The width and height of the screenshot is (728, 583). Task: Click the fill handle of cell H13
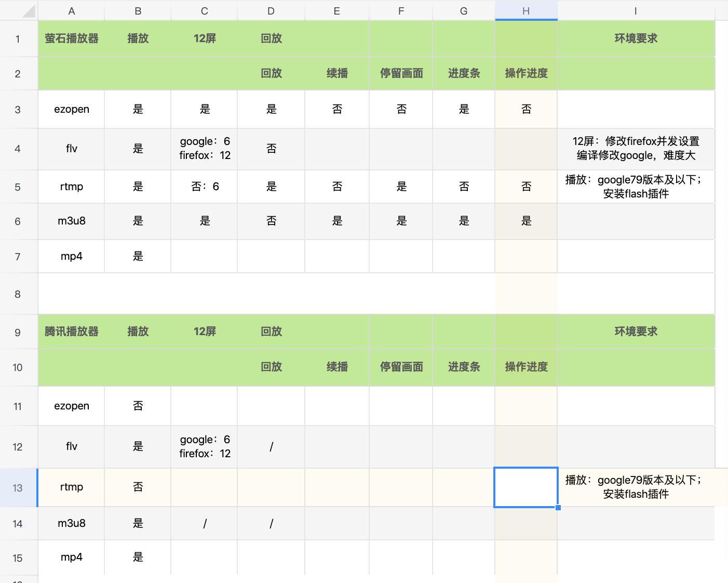pyautogui.click(x=558, y=508)
